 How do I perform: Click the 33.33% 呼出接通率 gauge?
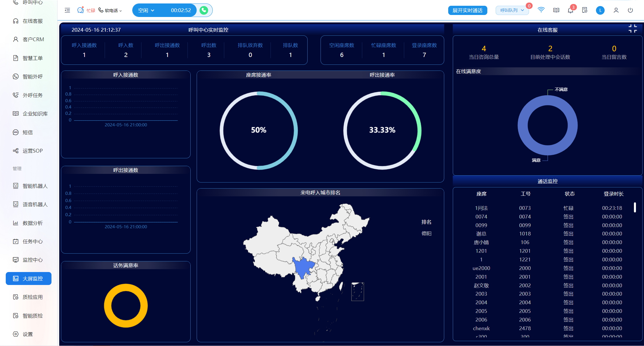pos(382,130)
